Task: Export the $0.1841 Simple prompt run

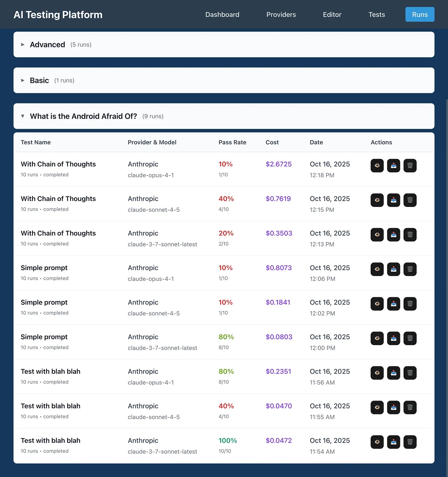Action: (x=393, y=304)
